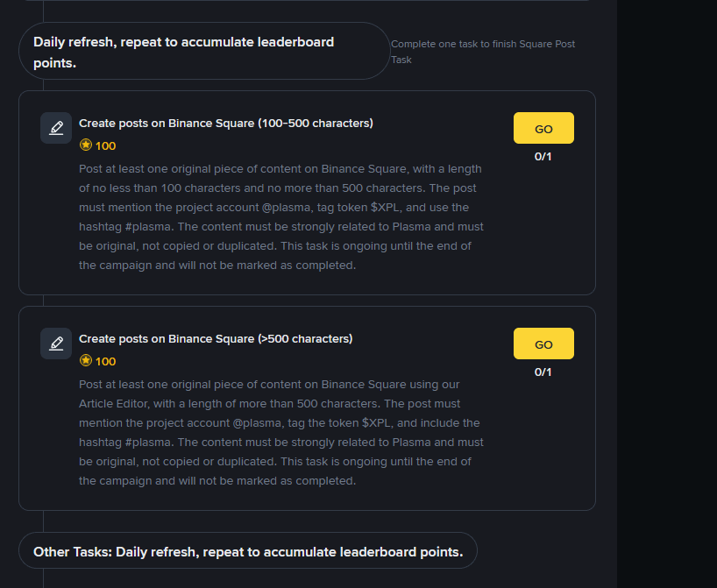Select the 'Other Tasks: Daily refresh' section header
Image resolution: width=717 pixels, height=588 pixels.
coord(248,551)
